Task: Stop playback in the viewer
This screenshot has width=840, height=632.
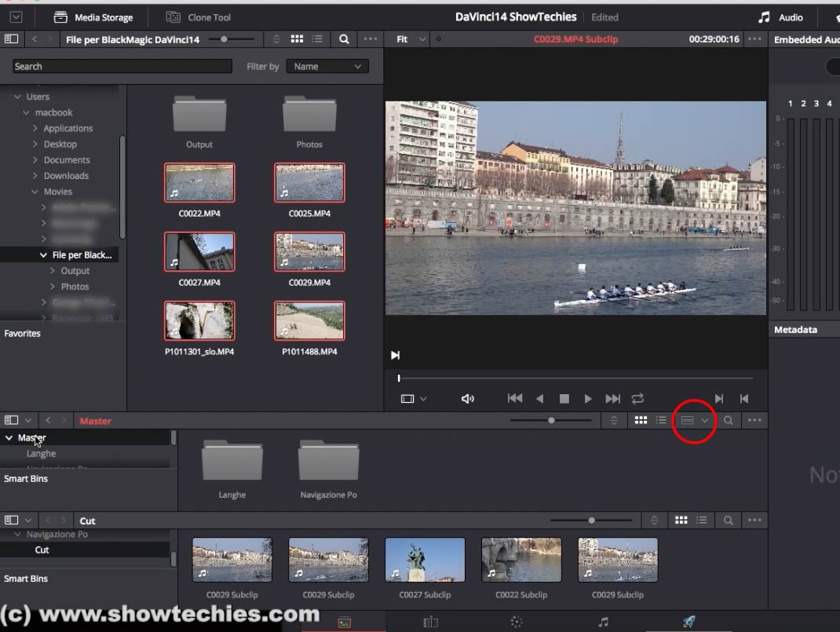Action: pyautogui.click(x=564, y=399)
